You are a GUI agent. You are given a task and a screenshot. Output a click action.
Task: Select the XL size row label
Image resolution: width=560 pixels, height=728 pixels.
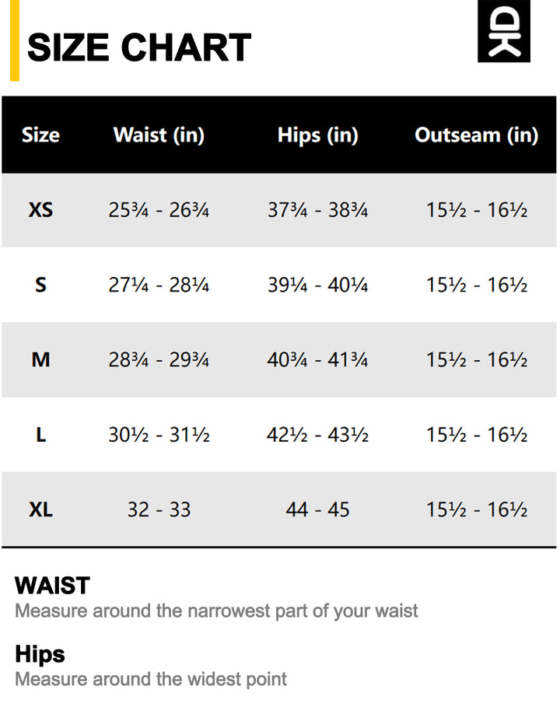coord(40,510)
